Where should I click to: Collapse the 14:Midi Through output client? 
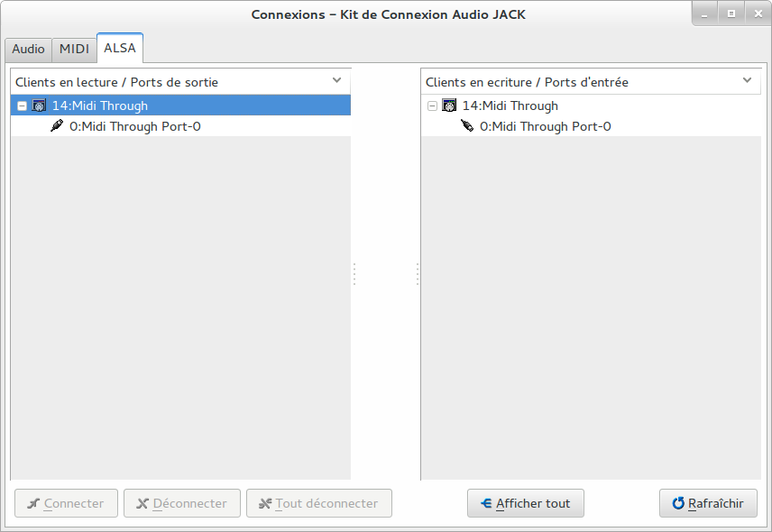[23, 105]
